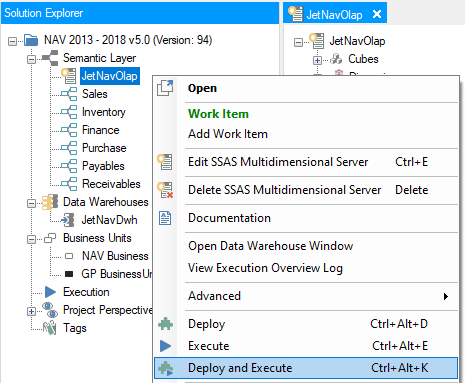Click the Tags icon
465x383 pixels.
(x=50, y=328)
